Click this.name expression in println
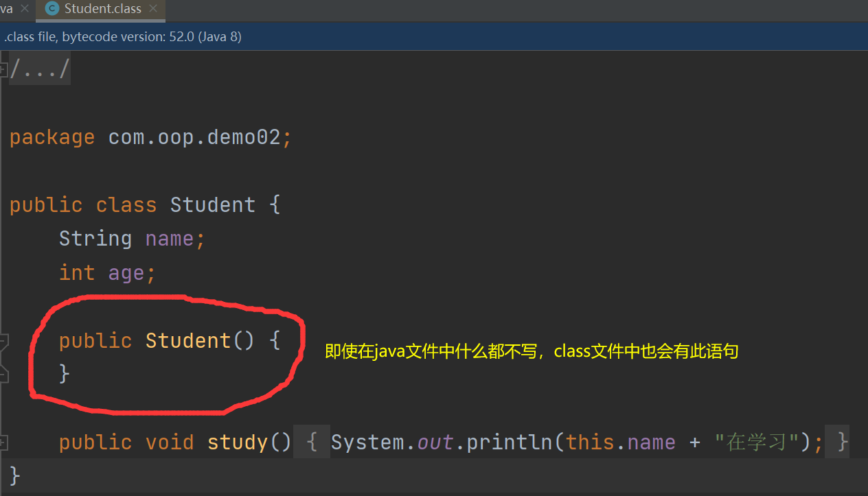Image resolution: width=868 pixels, height=496 pixels. 621,442
